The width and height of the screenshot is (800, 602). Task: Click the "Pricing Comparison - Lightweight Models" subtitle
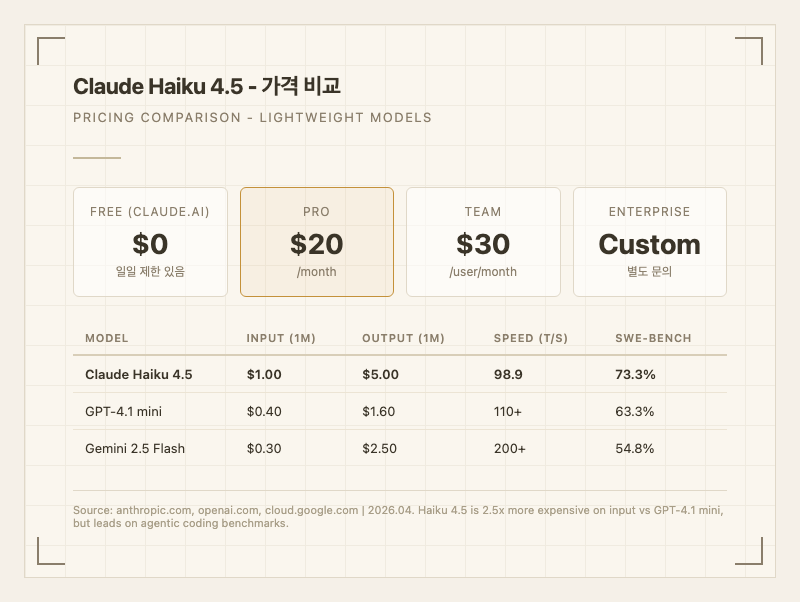252,117
